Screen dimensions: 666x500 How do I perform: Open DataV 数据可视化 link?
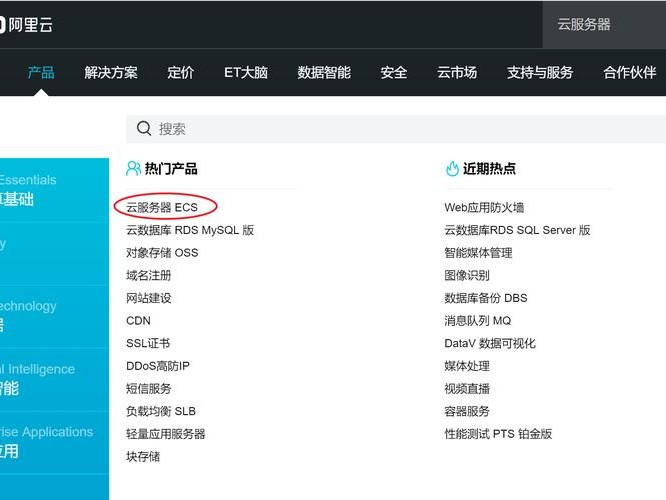click(490, 343)
